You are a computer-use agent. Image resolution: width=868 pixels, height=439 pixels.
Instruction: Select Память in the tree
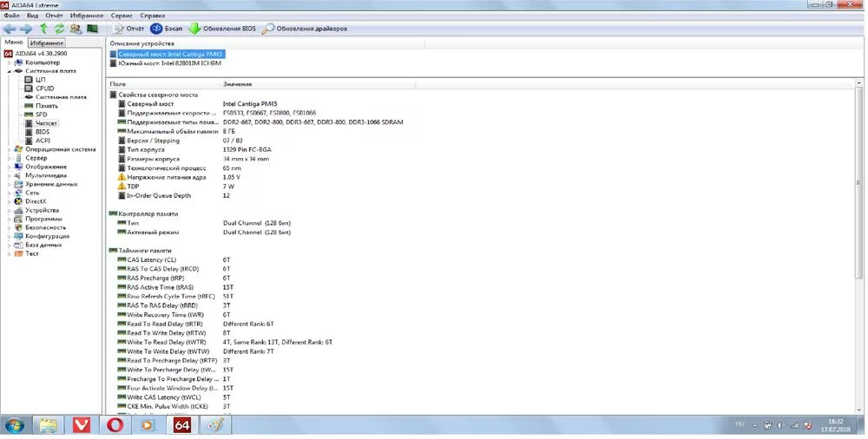(x=41, y=106)
